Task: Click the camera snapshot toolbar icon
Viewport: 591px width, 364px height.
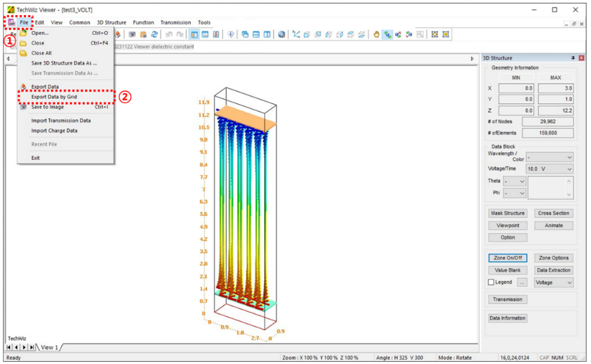Action: coord(133,34)
